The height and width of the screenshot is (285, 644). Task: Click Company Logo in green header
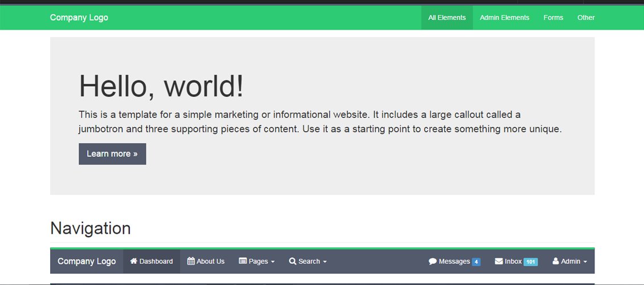[x=79, y=18]
